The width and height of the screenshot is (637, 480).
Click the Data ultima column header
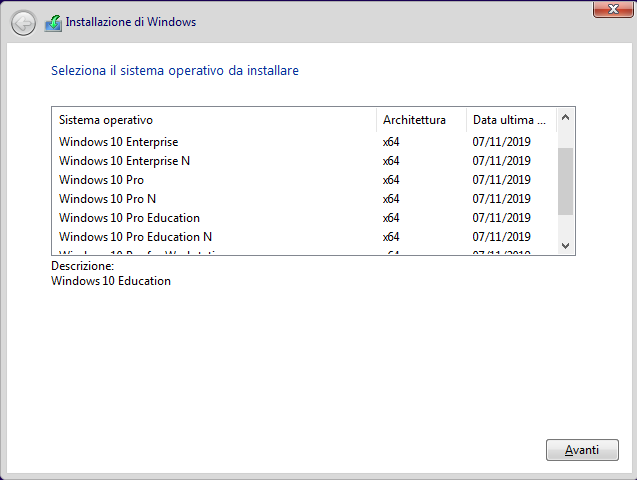[511, 120]
